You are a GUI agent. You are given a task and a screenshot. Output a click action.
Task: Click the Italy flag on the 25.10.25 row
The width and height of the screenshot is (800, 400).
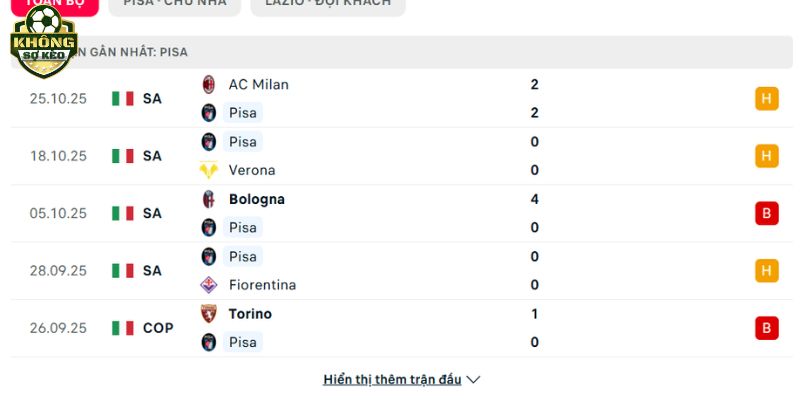(x=123, y=99)
